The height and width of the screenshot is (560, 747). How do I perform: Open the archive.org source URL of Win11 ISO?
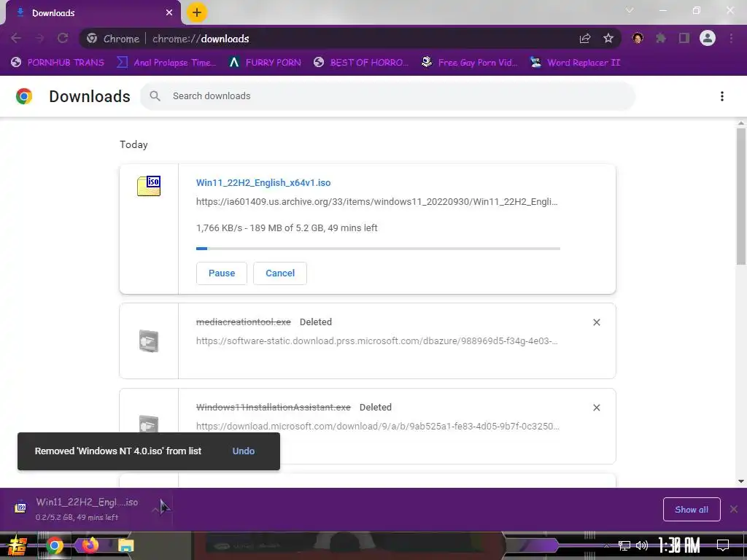tap(377, 202)
